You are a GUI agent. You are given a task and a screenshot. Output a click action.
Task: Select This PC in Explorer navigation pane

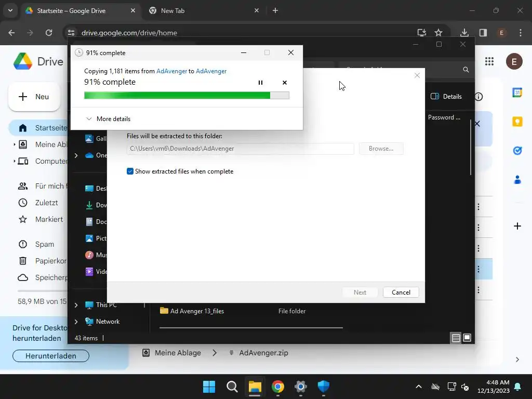(x=101, y=304)
